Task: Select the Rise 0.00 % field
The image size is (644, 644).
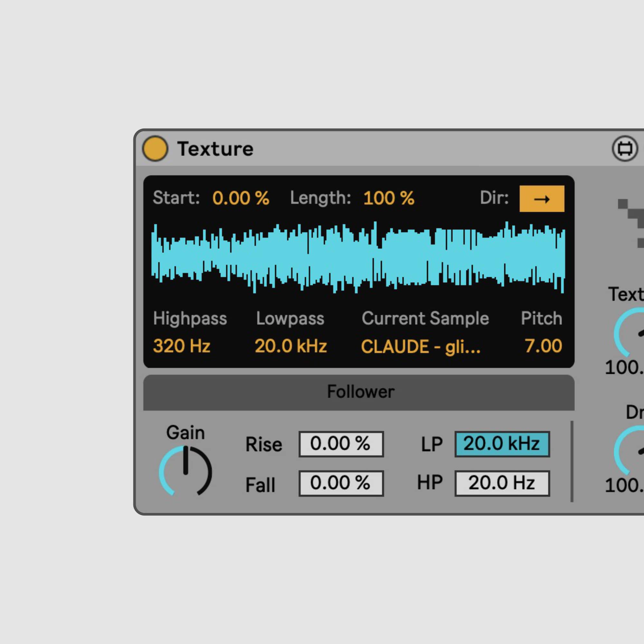Action: [341, 443]
